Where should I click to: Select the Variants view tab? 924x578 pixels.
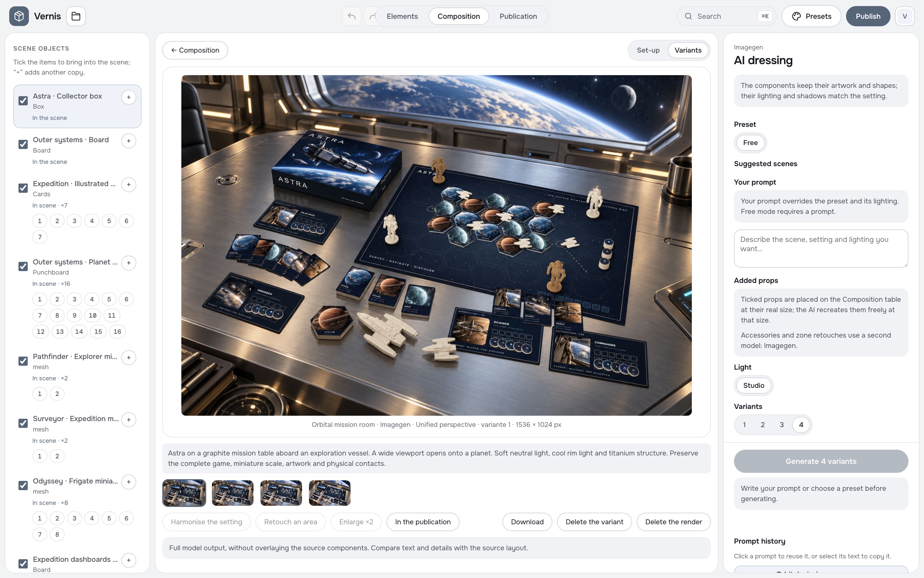pos(688,50)
